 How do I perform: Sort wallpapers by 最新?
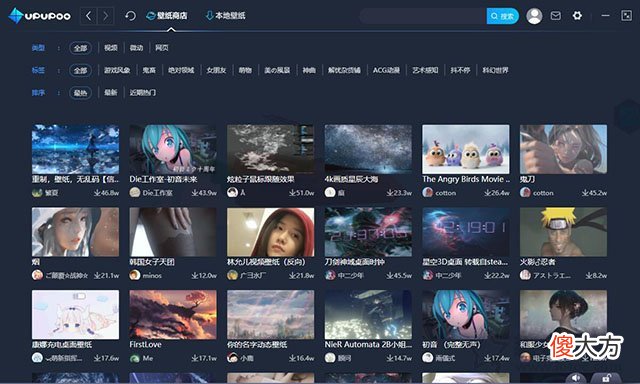coord(111,93)
